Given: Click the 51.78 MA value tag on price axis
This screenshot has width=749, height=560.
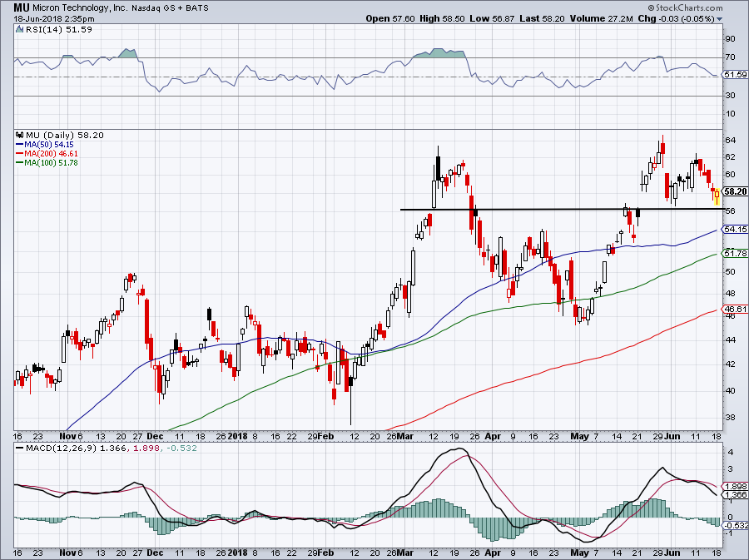Looking at the screenshot, I should pos(735,254).
